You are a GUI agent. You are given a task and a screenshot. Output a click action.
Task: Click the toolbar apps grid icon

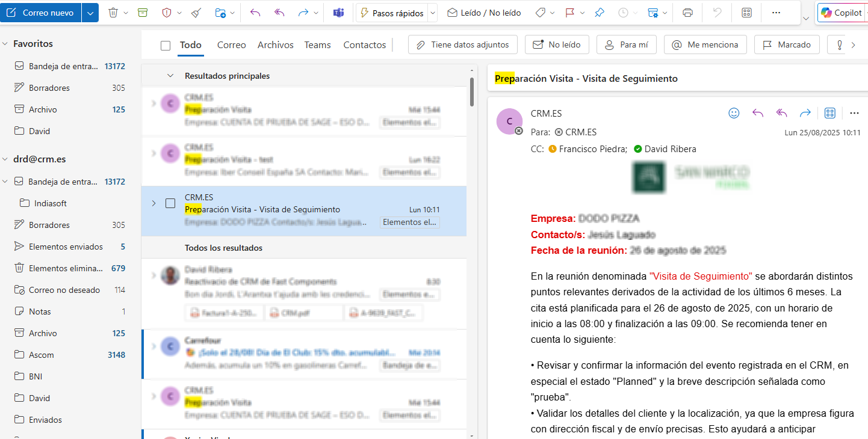(x=746, y=13)
